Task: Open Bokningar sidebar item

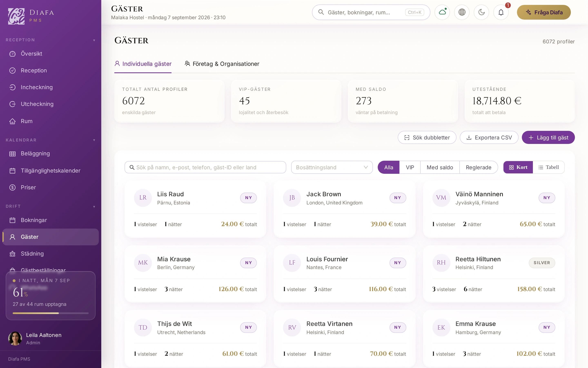Action: coord(51,220)
